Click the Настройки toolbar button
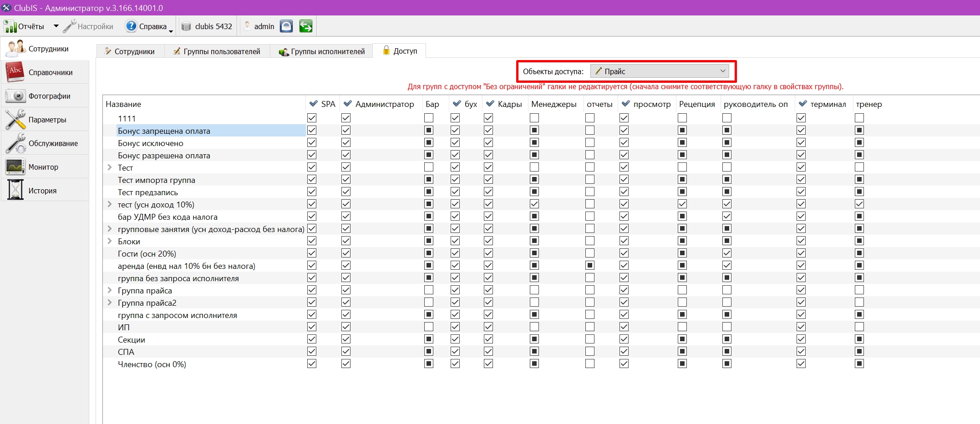Image resolution: width=980 pixels, height=424 pixels. (88, 26)
